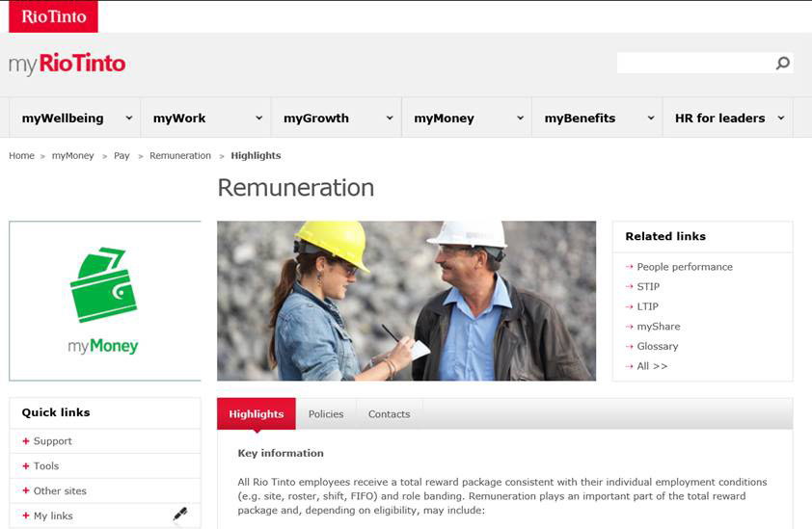Open the LTIP related link
This screenshot has height=529, width=812.
[647, 306]
